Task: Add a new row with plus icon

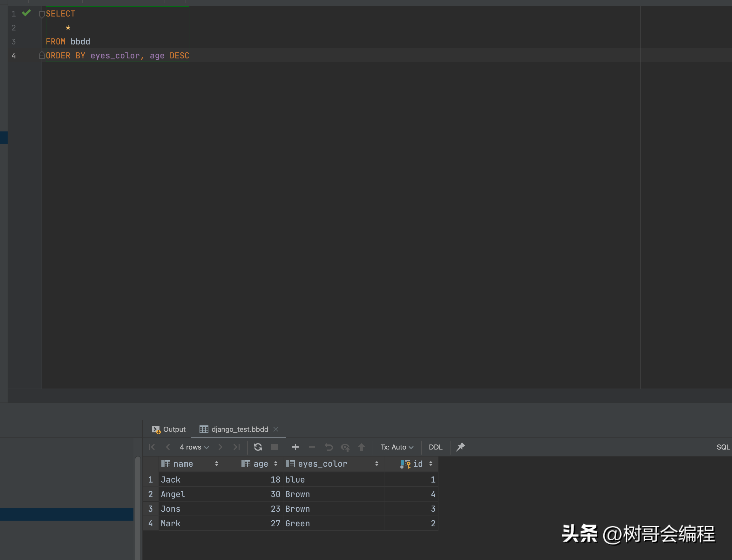Action: pos(295,447)
